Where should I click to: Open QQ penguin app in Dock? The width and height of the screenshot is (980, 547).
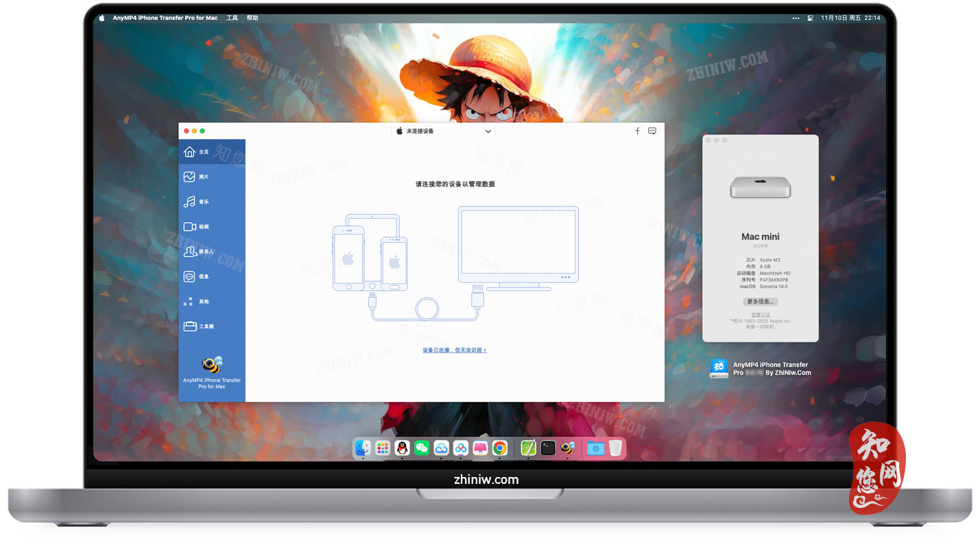402,448
